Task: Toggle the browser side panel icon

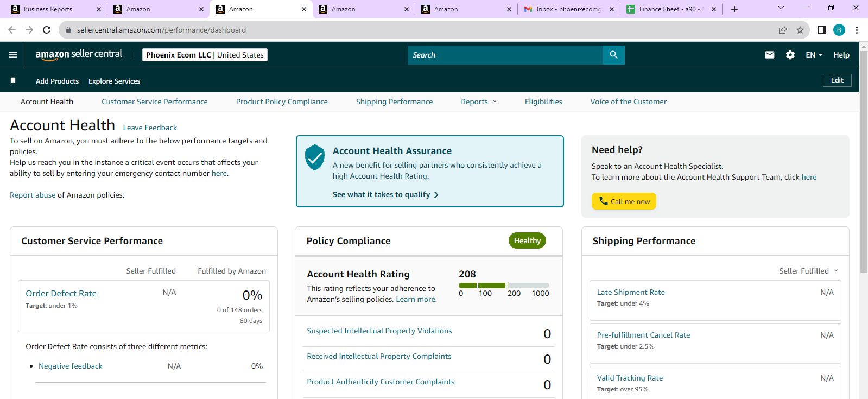Action: coord(821,30)
